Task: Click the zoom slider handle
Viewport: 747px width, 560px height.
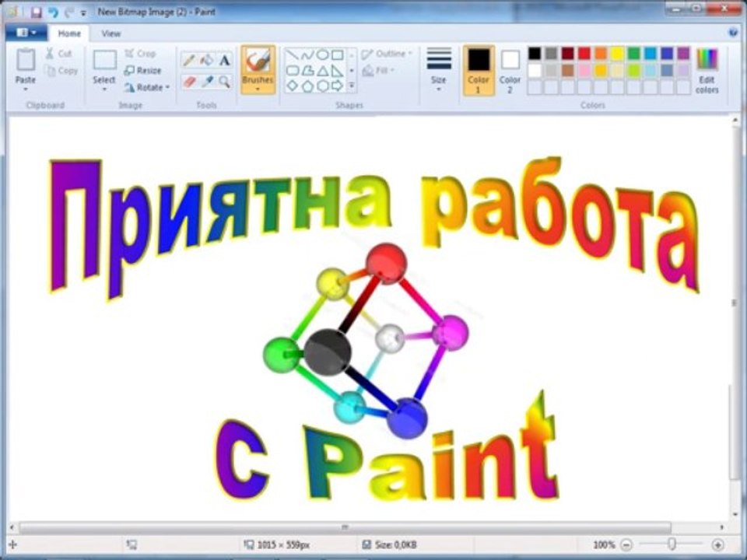Action: [672, 544]
